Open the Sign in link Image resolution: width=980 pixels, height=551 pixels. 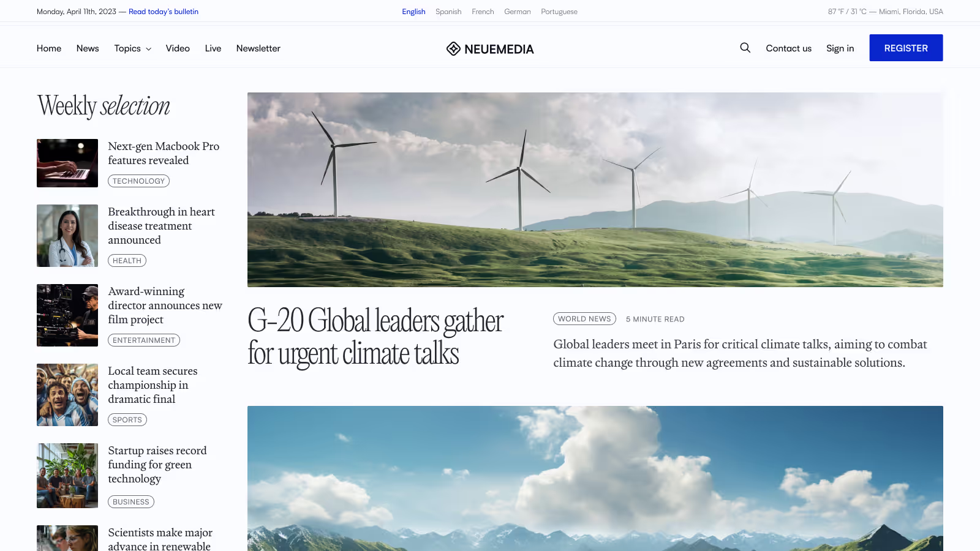click(840, 48)
